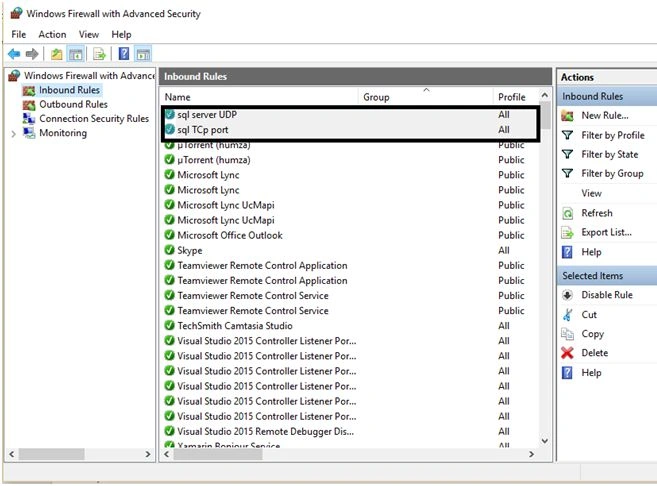The height and width of the screenshot is (486, 657).
Task: Open the Action menu
Action: click(52, 34)
